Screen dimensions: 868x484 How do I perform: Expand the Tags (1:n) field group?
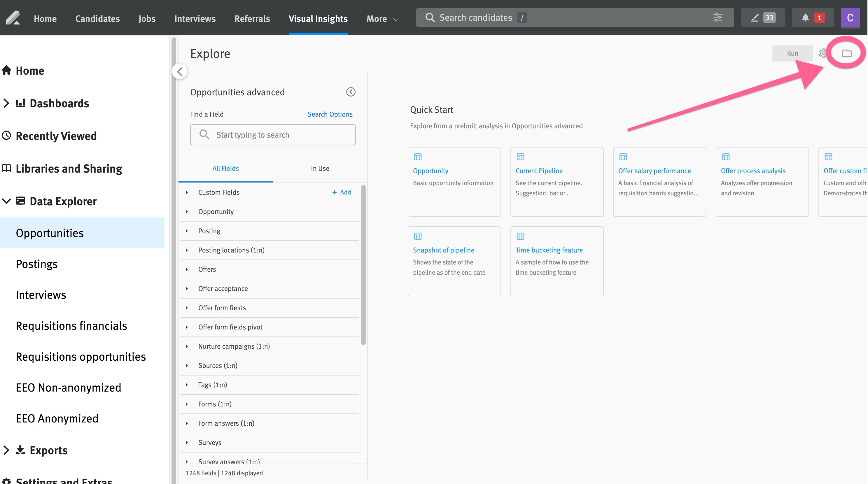187,385
